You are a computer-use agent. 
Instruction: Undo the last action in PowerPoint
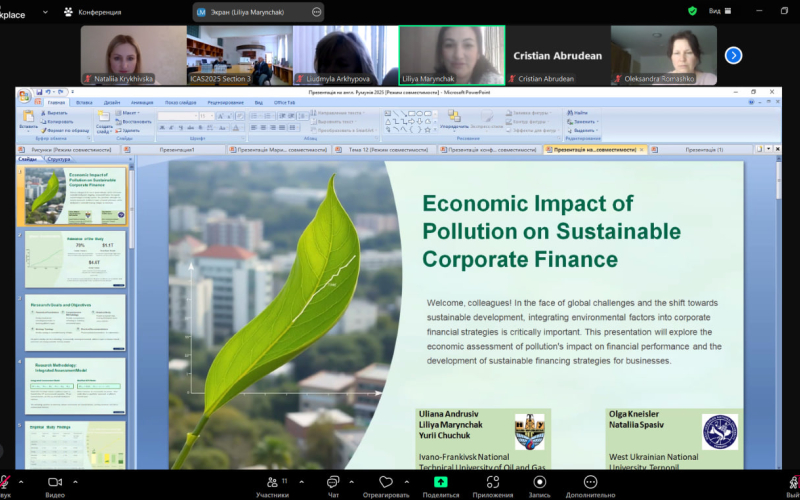pos(48,92)
